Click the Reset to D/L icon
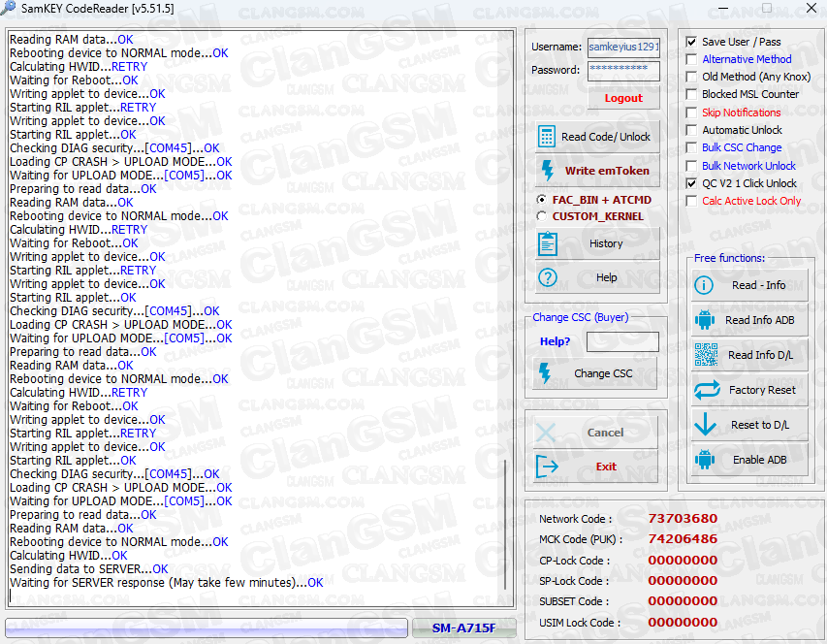 coord(704,425)
